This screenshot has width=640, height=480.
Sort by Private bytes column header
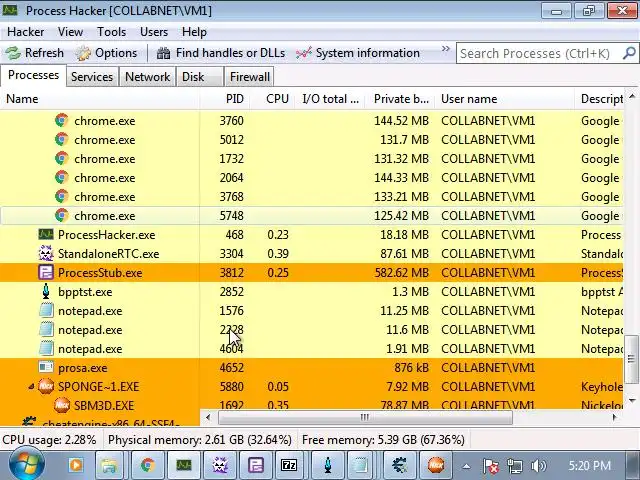[x=401, y=99]
